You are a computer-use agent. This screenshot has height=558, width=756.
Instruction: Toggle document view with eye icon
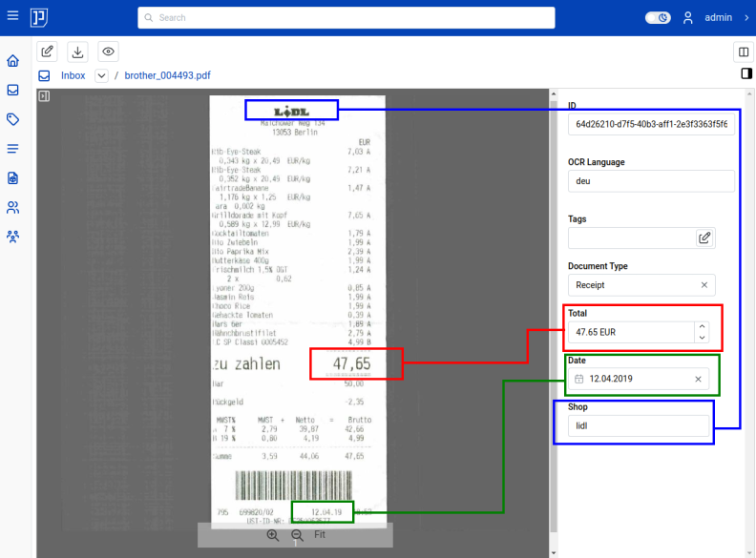pyautogui.click(x=109, y=52)
